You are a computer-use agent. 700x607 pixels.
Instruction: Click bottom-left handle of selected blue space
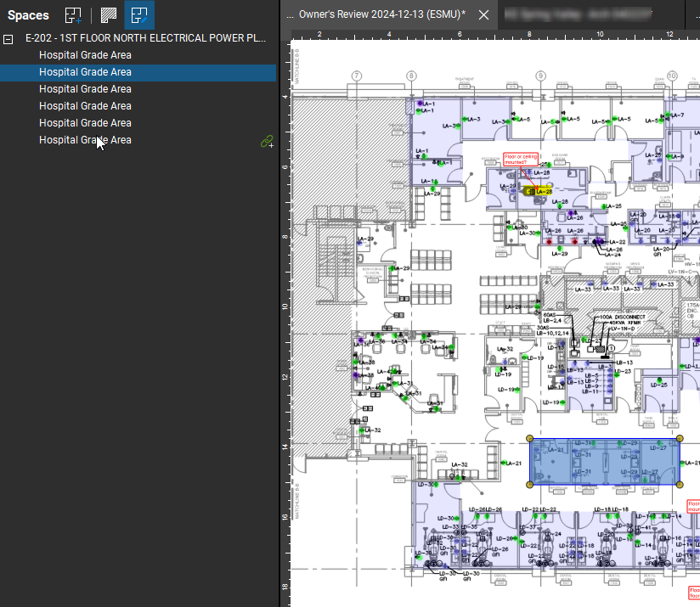pyautogui.click(x=530, y=485)
